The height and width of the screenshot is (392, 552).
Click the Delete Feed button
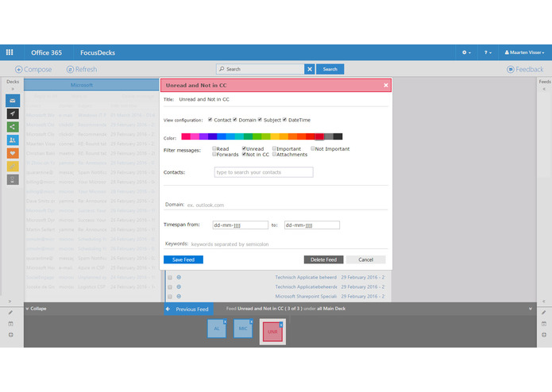tap(323, 259)
